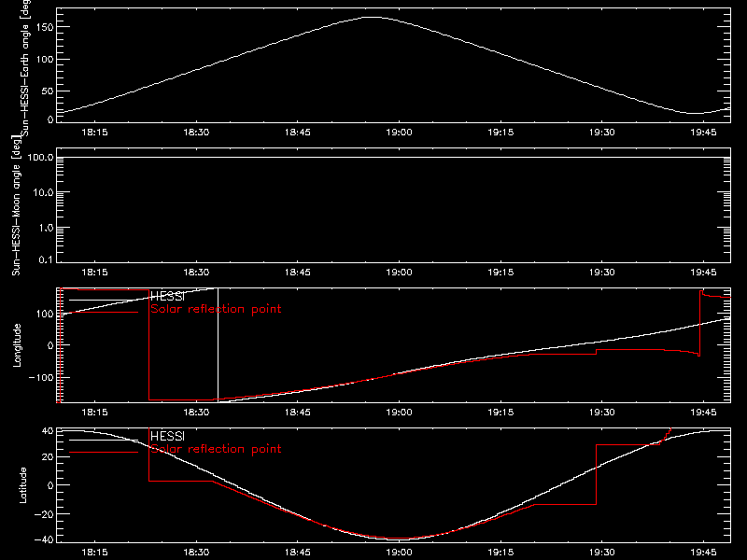
Task: Click 18:30 time label under Earth angle plot
Action: [x=196, y=133]
